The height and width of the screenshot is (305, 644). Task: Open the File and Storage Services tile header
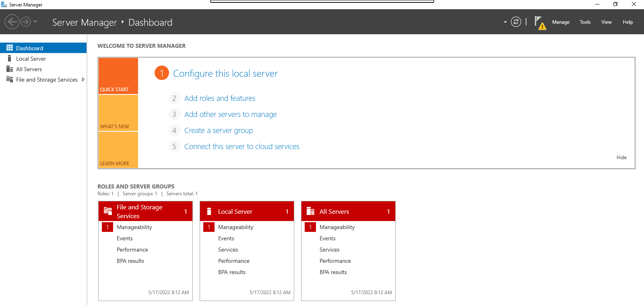click(145, 211)
